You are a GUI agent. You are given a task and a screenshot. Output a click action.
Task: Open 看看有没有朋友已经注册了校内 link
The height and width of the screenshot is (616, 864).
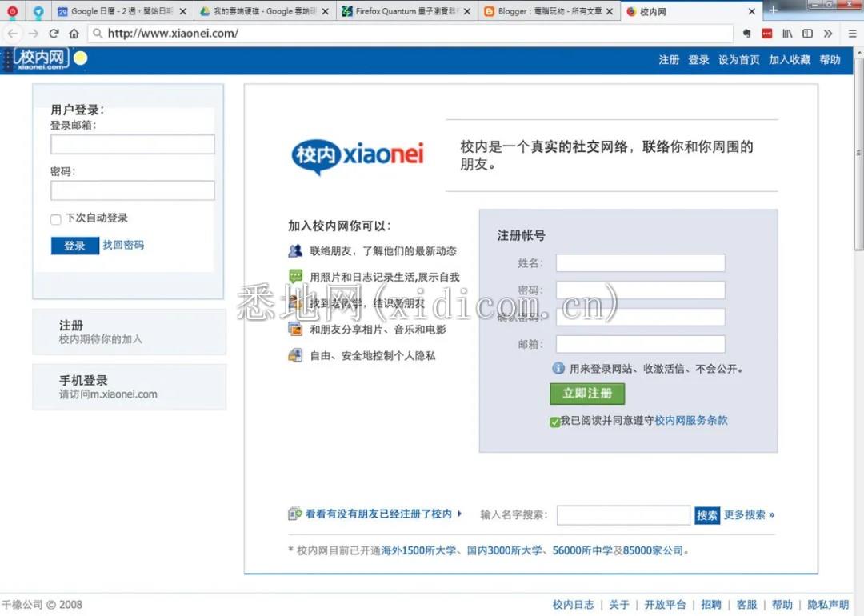378,514
